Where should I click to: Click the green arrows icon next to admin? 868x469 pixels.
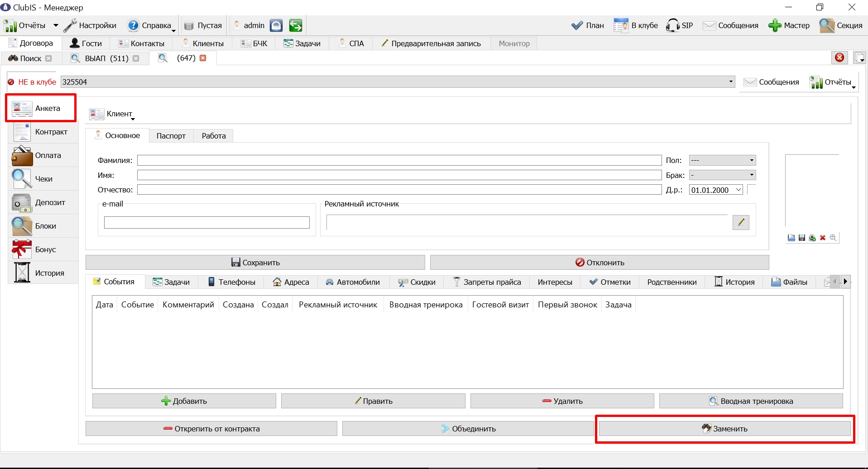(x=296, y=25)
